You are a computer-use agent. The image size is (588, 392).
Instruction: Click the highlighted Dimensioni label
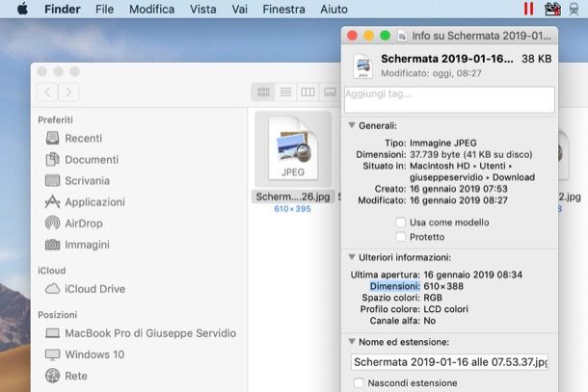point(395,286)
